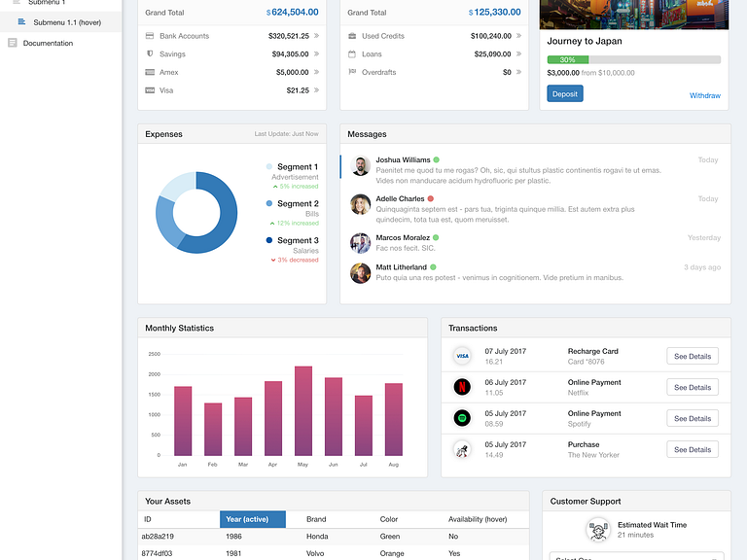Expand Overdrafts row chevron

pyautogui.click(x=518, y=72)
